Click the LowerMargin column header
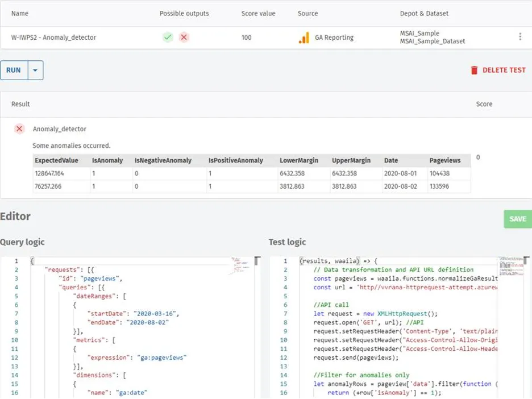 [299, 160]
